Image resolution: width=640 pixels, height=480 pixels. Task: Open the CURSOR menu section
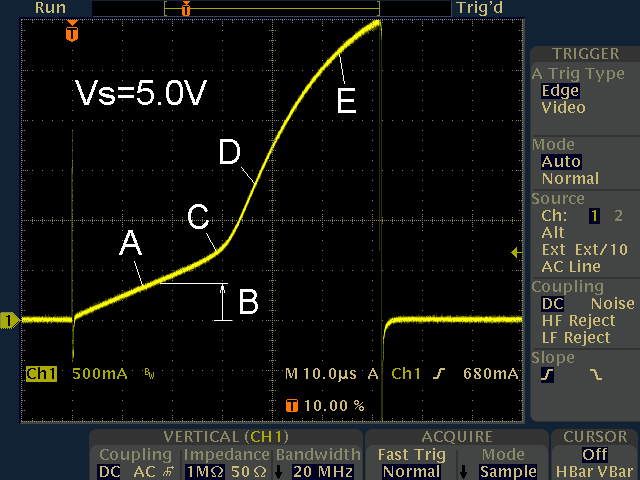pos(594,437)
